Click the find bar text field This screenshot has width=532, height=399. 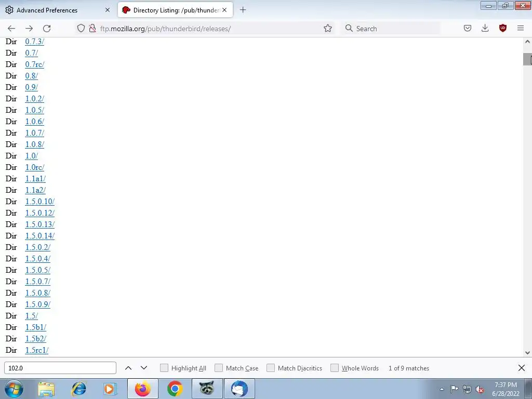pos(60,368)
